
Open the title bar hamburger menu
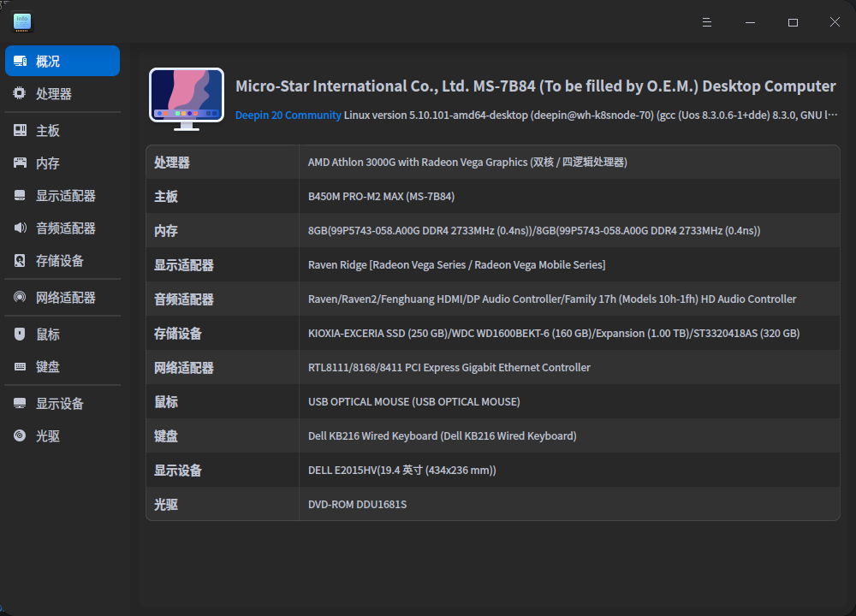click(707, 22)
